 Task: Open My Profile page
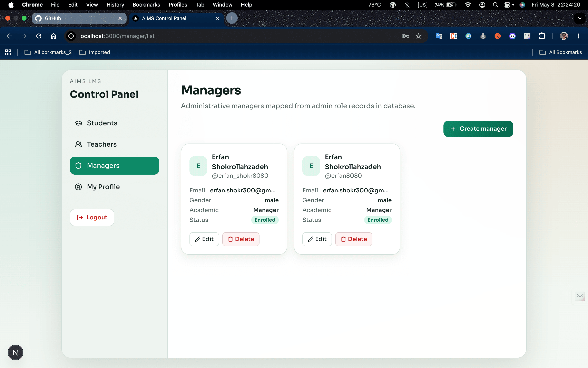coord(114,187)
